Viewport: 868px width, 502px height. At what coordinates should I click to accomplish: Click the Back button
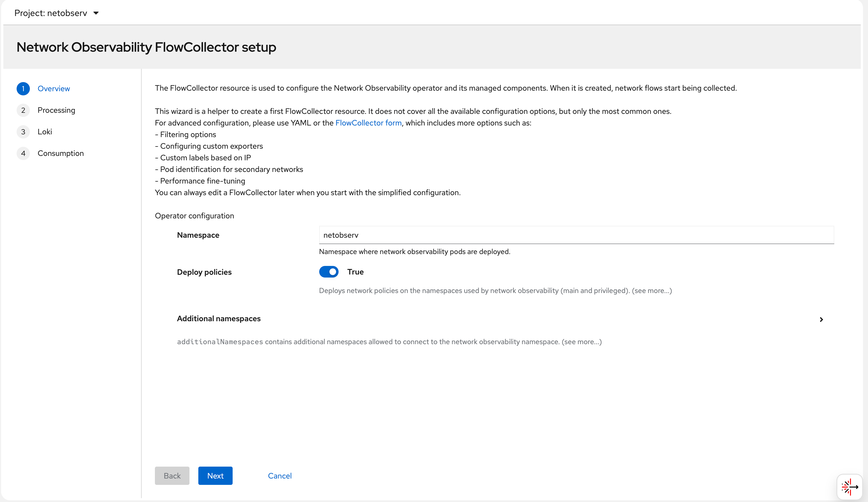click(172, 475)
